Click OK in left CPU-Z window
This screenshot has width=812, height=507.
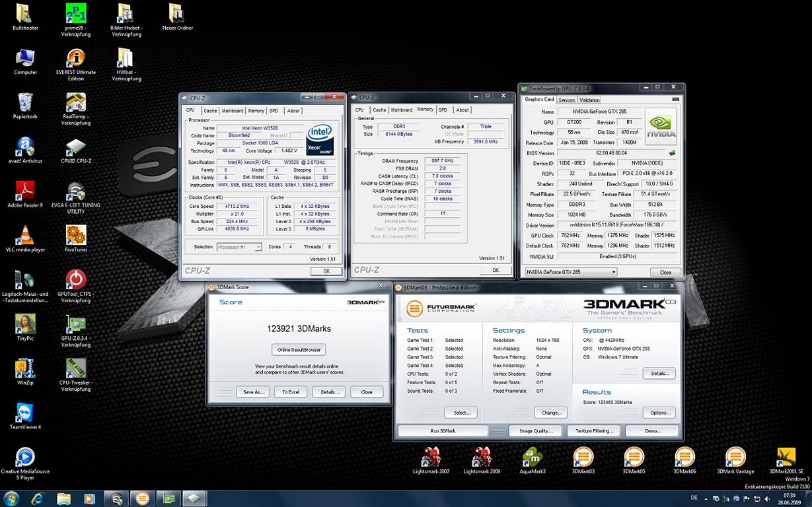(326, 271)
